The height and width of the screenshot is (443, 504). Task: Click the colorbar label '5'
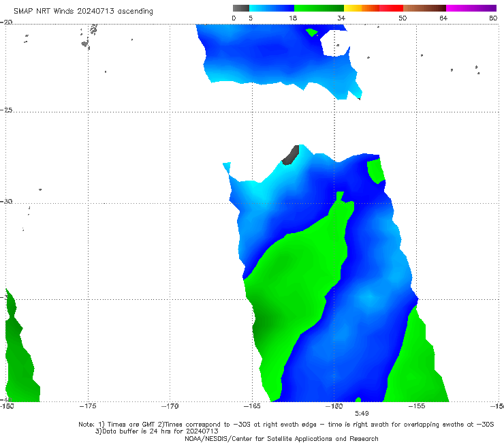251,18
